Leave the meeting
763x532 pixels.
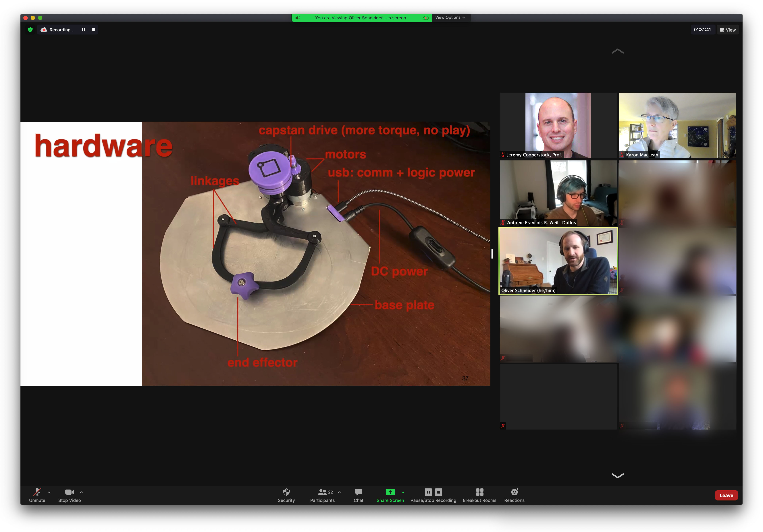click(726, 495)
